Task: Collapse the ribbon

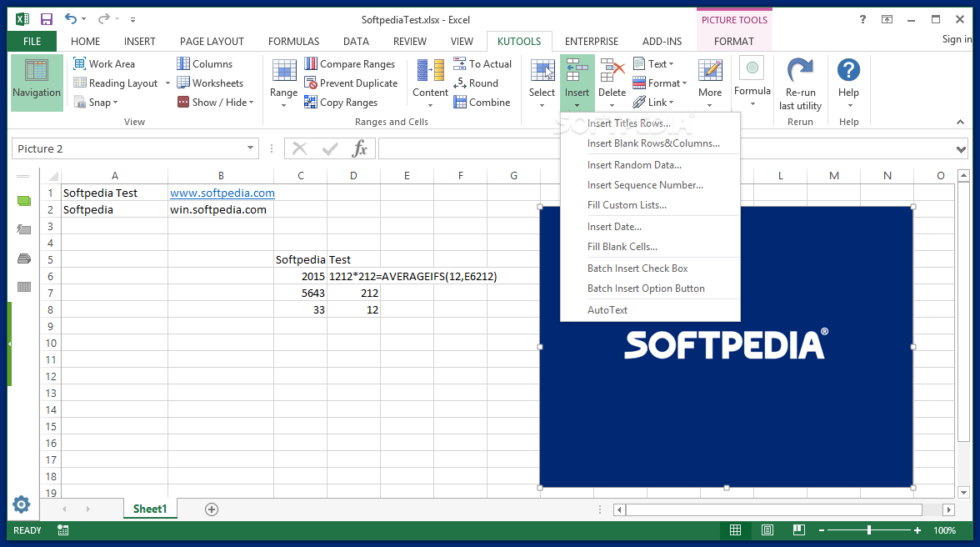Action: 961,122
